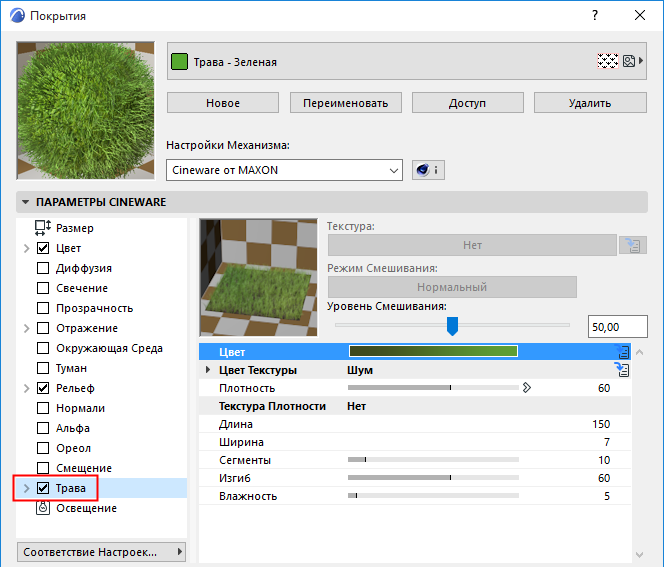Enable the Окружающая Среда checkbox
The width and height of the screenshot is (664, 567).
click(43, 348)
